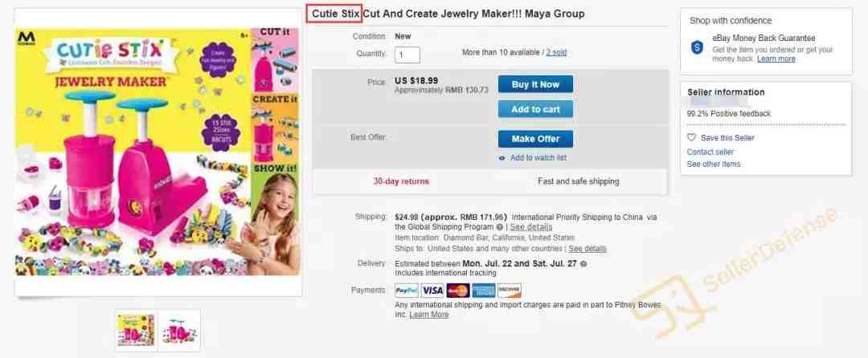
Task: Click into the Quantity input field
Action: [x=407, y=55]
